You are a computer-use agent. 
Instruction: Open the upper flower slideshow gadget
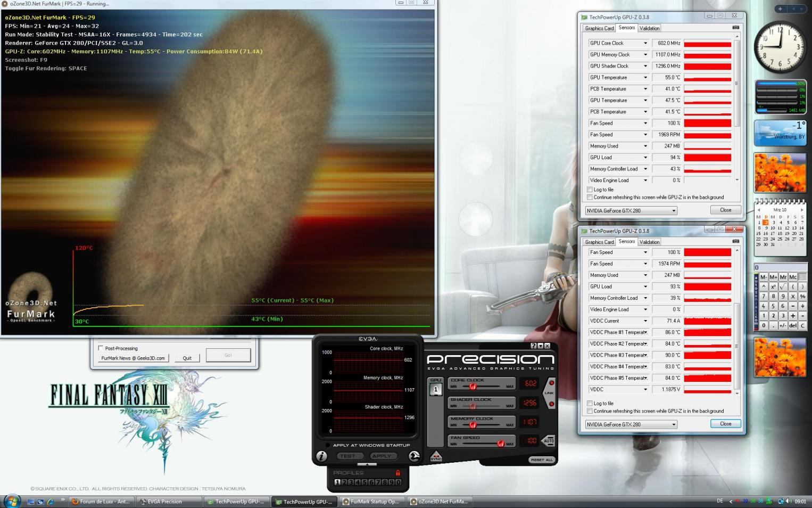coord(780,173)
